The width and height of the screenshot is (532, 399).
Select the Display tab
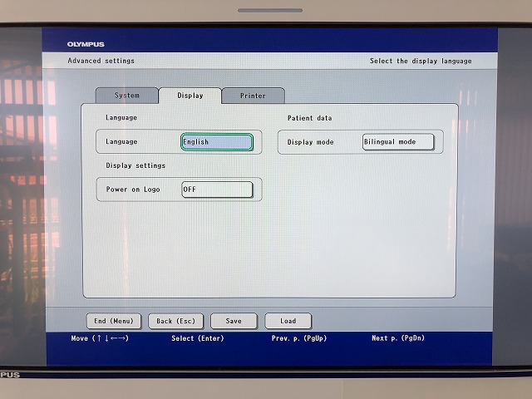190,96
